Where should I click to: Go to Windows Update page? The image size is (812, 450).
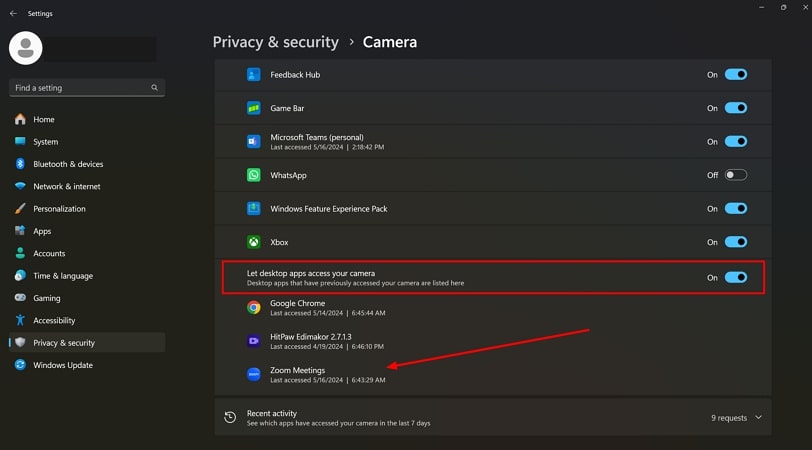[63, 365]
